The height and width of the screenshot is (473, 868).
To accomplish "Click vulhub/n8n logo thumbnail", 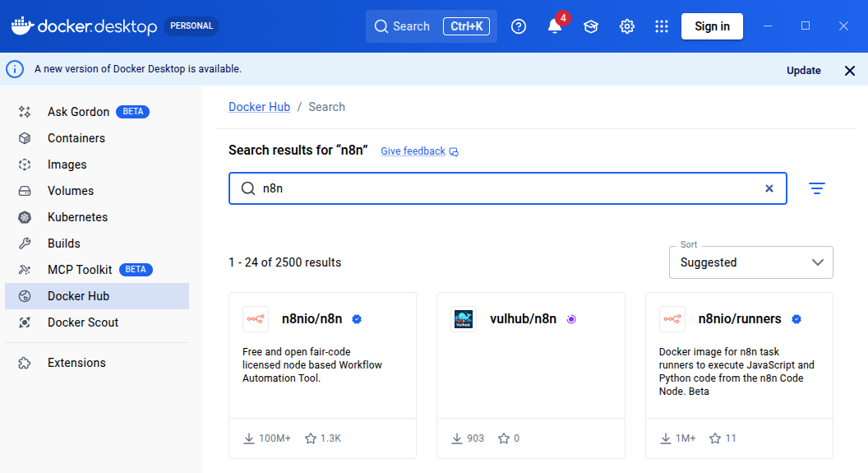I will point(464,319).
